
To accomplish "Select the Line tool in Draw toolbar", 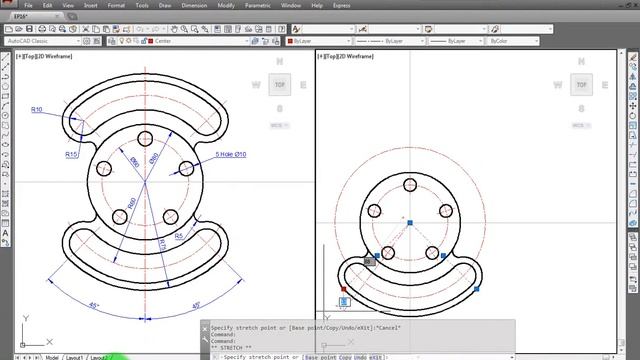I will (x=5, y=57).
